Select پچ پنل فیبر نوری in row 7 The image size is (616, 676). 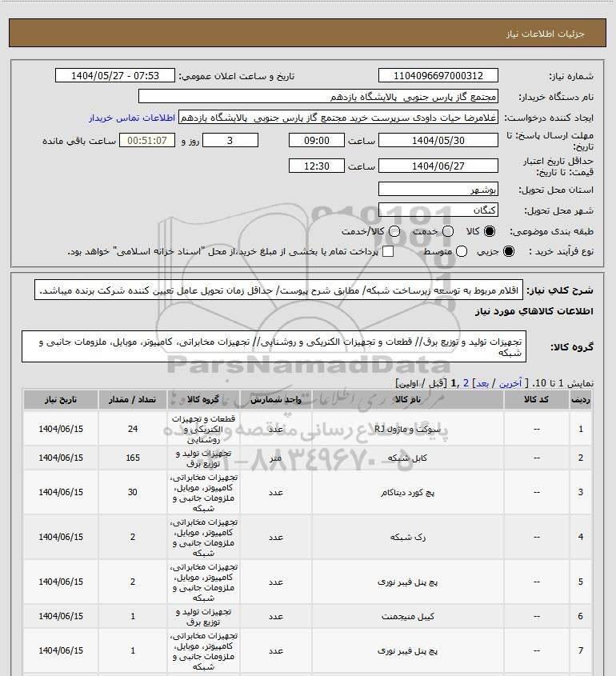point(408,650)
